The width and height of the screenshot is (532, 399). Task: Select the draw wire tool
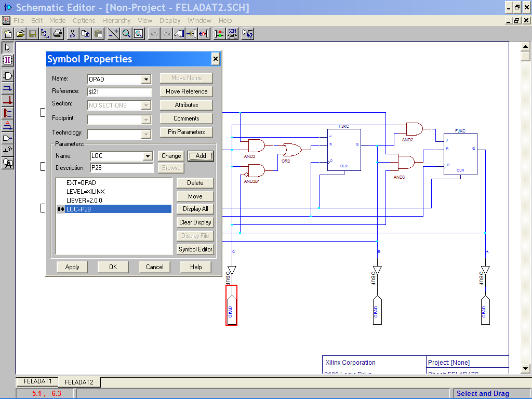point(7,88)
